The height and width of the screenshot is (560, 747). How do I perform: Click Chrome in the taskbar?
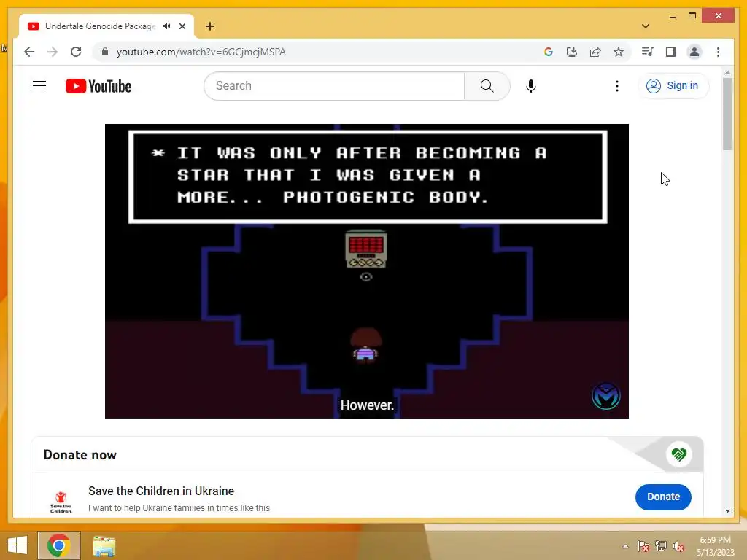(59, 545)
